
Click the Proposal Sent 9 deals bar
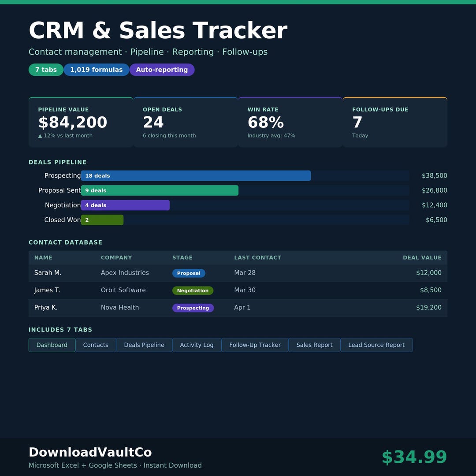[160, 190]
